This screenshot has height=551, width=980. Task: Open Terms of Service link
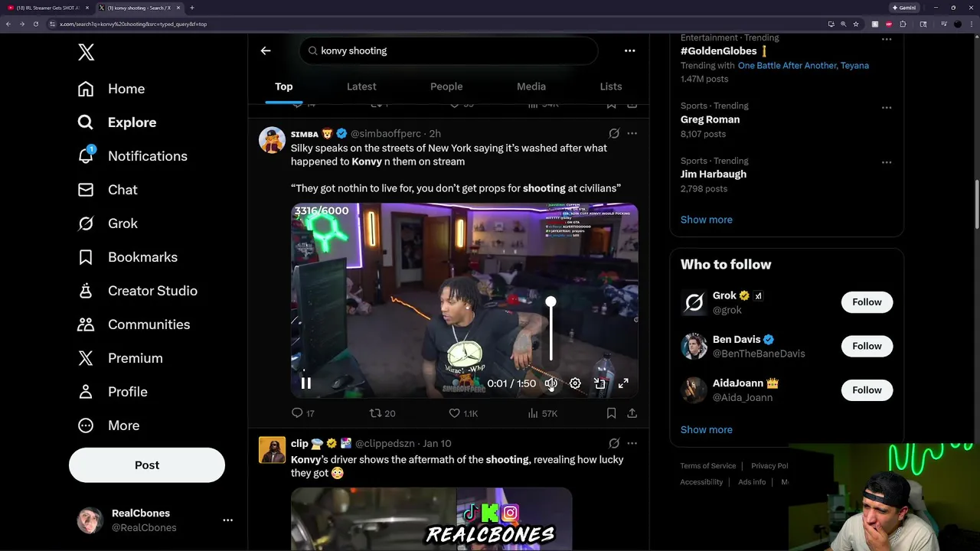click(708, 466)
